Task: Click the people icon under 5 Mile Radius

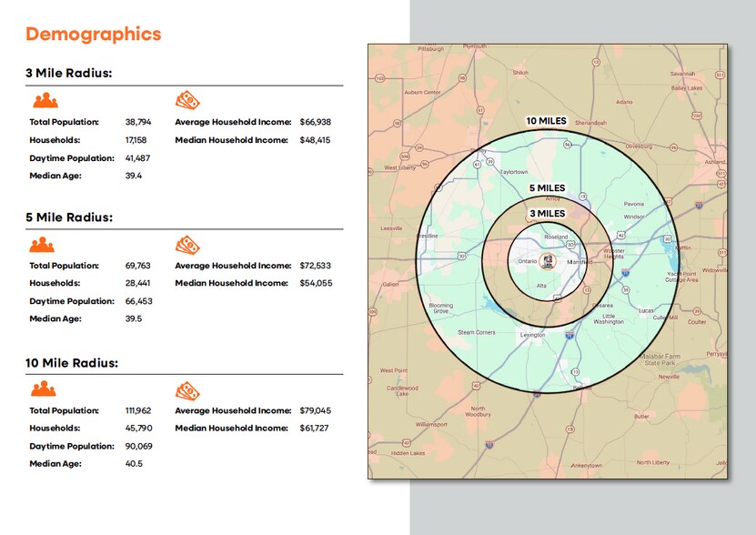Action: 42,245
